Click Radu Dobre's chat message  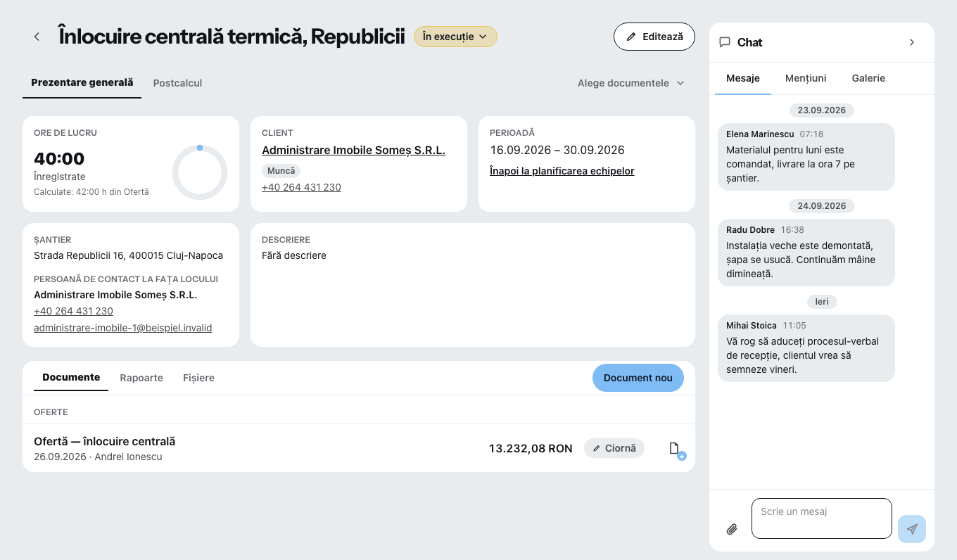point(806,253)
